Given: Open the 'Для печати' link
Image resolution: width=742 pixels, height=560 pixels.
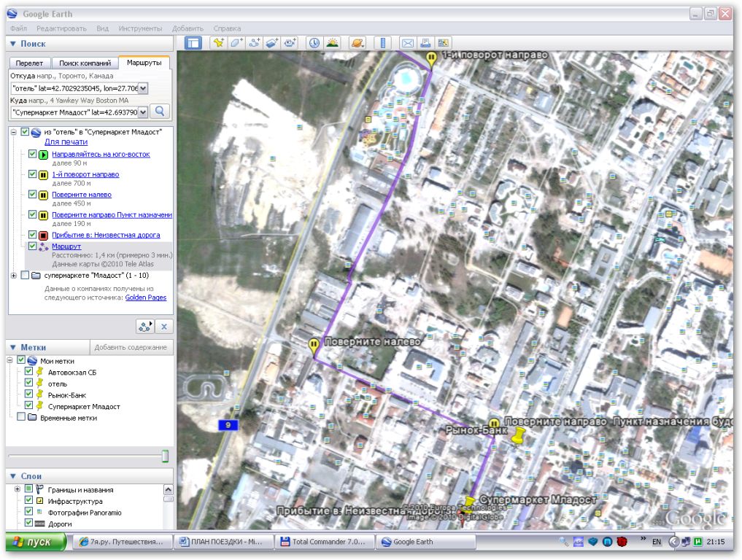Looking at the screenshot, I should point(66,142).
